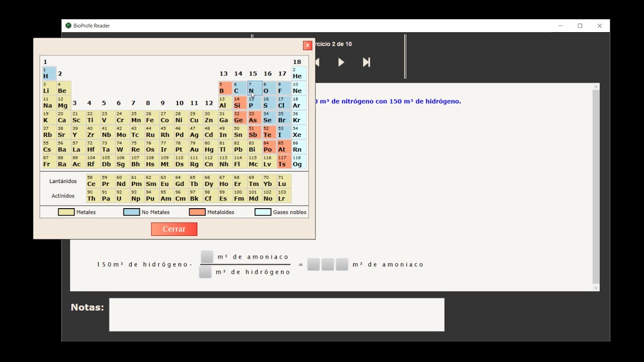This screenshot has height=362, width=644.
Task: Click scrollbar down arrow in exercise panel
Action: [596, 288]
